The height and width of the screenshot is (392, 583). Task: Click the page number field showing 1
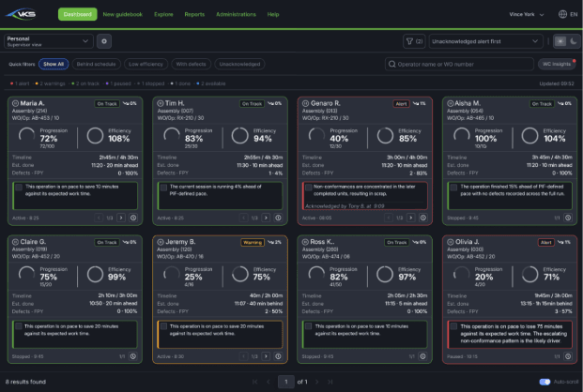tap(286, 382)
